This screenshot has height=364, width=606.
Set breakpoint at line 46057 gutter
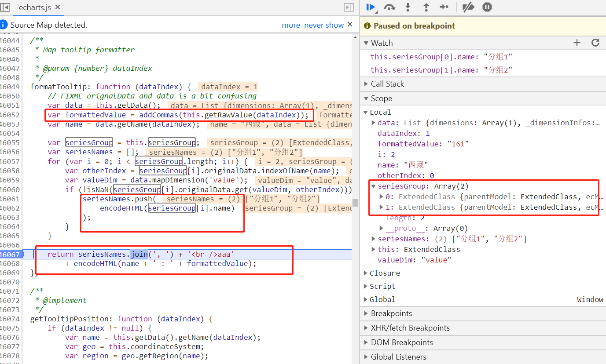[10, 161]
